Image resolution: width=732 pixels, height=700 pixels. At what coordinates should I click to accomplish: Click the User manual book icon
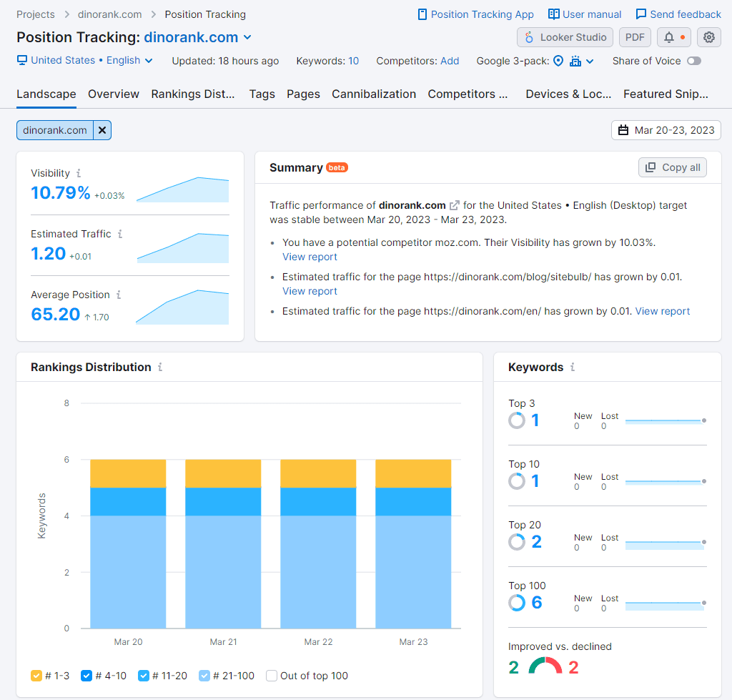(554, 14)
